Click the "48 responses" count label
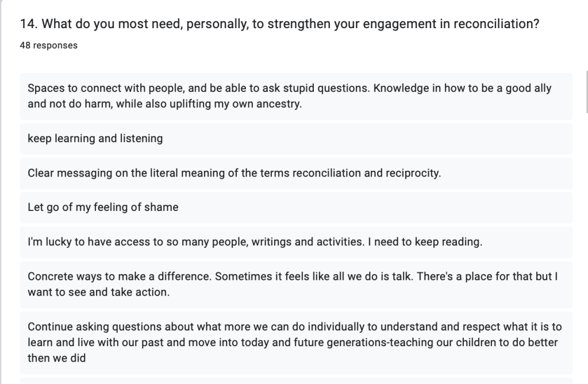588x384 pixels. coord(48,45)
